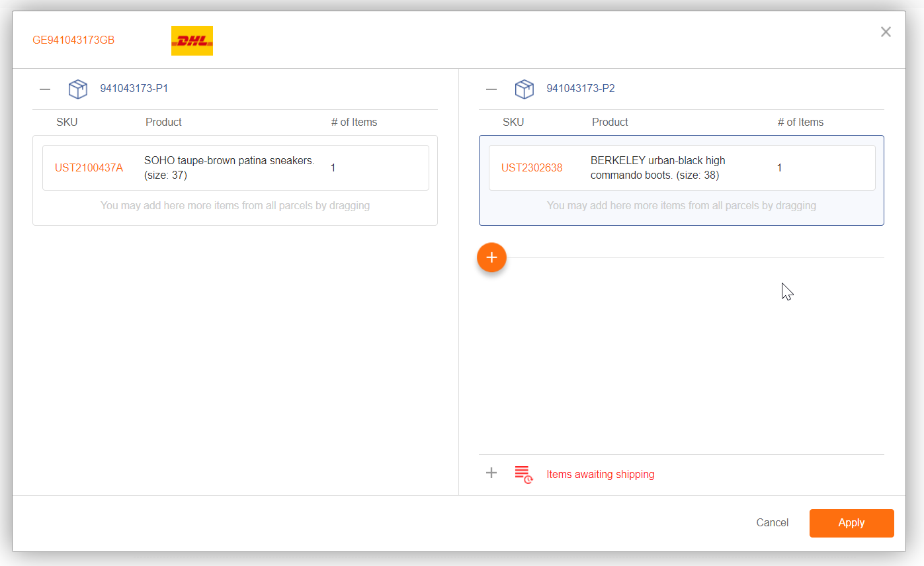This screenshot has width=924, height=566.
Task: Click the parcel box icon for 941043173-P2
Action: (525, 89)
